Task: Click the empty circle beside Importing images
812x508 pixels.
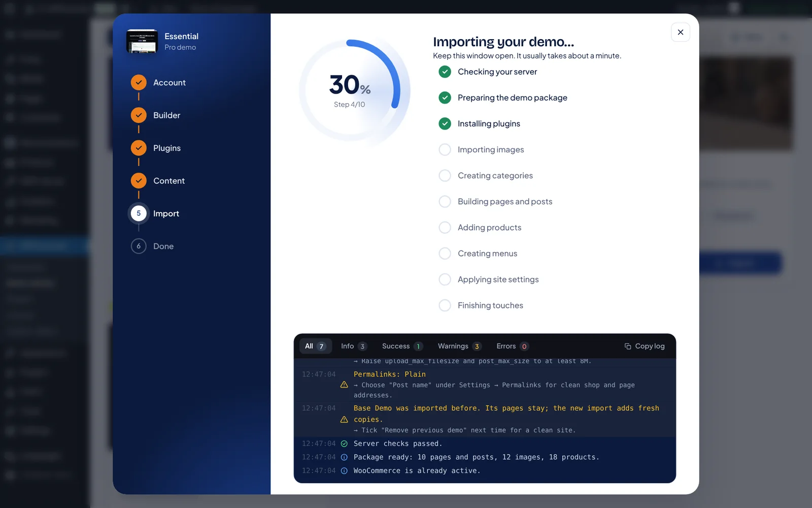Action: [x=445, y=149]
